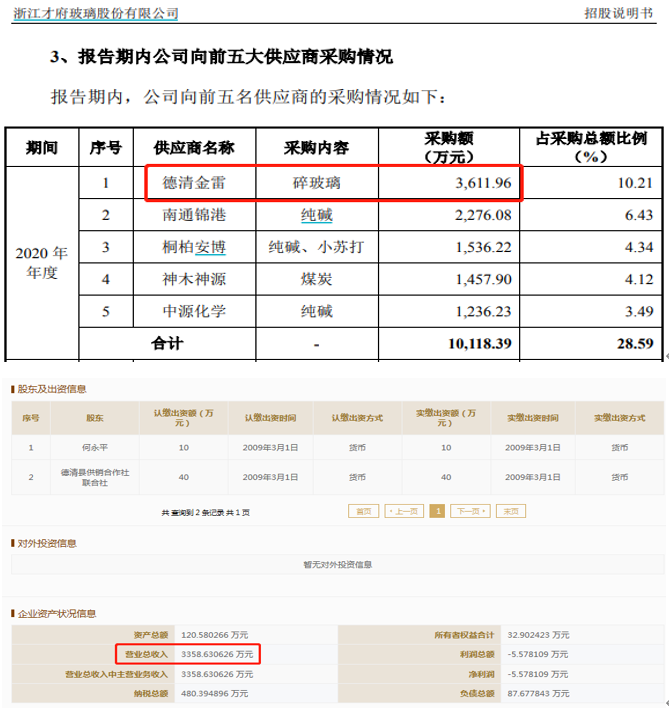
Task: Select total amount 10,118.39
Action: [480, 343]
